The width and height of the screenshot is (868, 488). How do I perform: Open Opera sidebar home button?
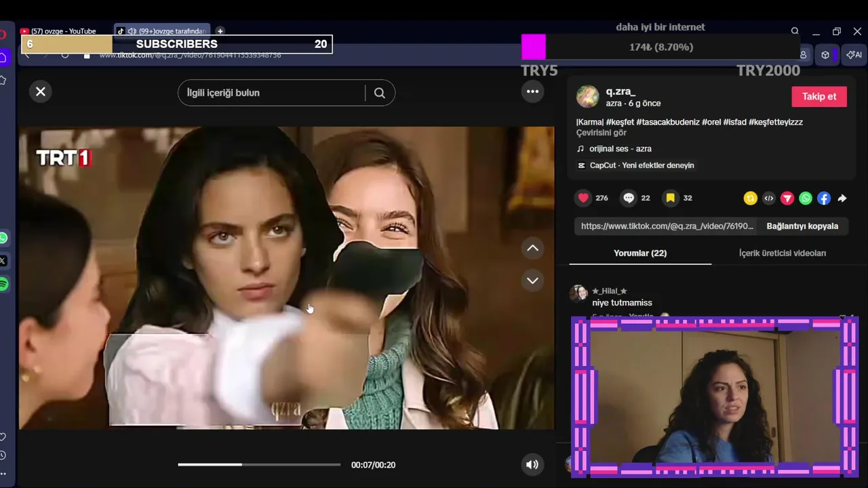pyautogui.click(x=3, y=58)
